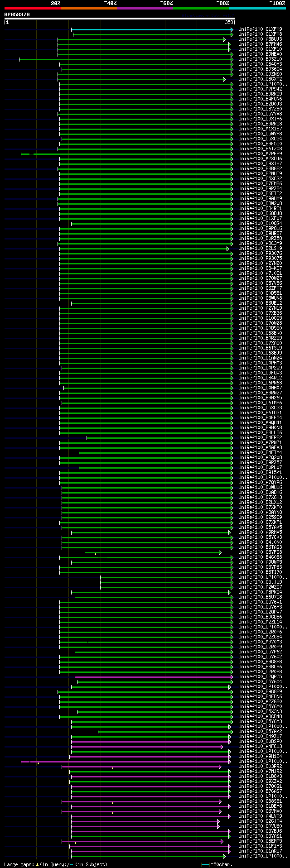The image size is (290, 868).
Task: Open hit UniRef100_Q49ZU7
Action: tap(260, 736)
